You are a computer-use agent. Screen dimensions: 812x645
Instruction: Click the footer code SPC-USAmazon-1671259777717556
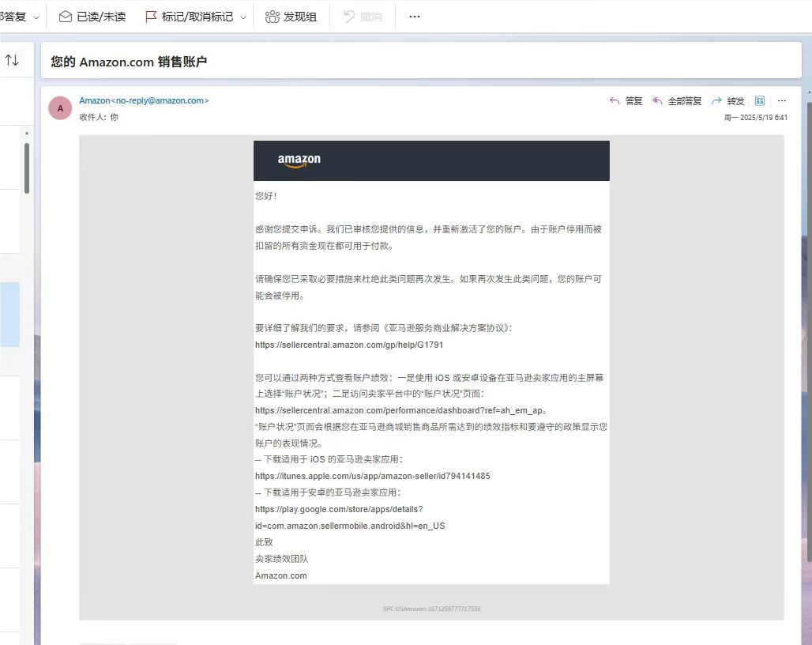[x=431, y=609]
